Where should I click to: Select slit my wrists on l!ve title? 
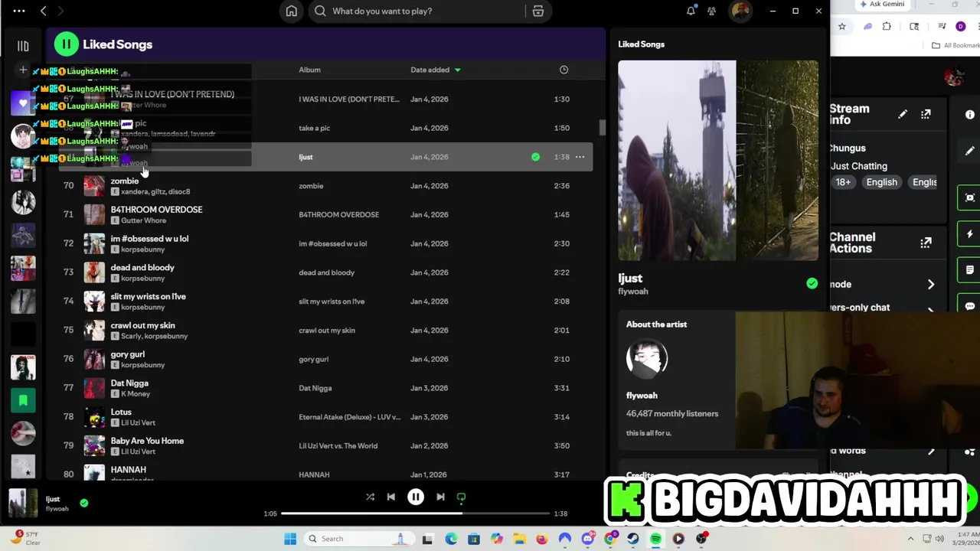(x=148, y=297)
